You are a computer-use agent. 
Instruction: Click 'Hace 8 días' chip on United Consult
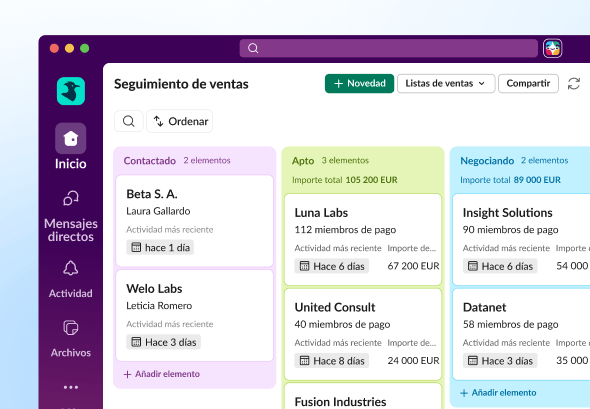coord(331,360)
